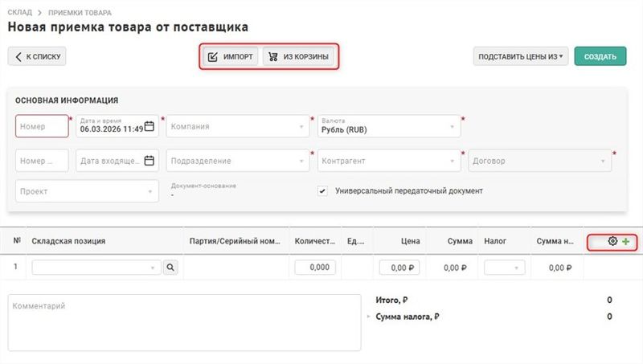Click the Складская позиция column header
This screenshot has width=643, height=364.
click(68, 241)
